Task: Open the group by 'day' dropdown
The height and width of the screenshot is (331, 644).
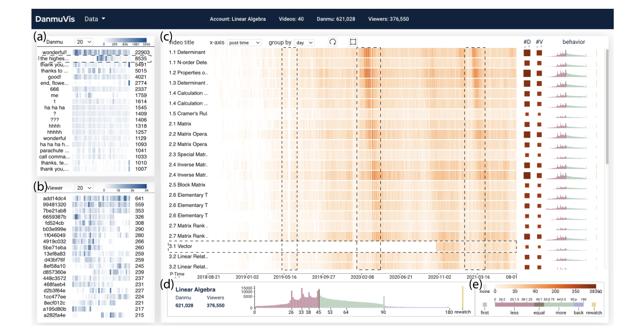Action: tap(304, 43)
